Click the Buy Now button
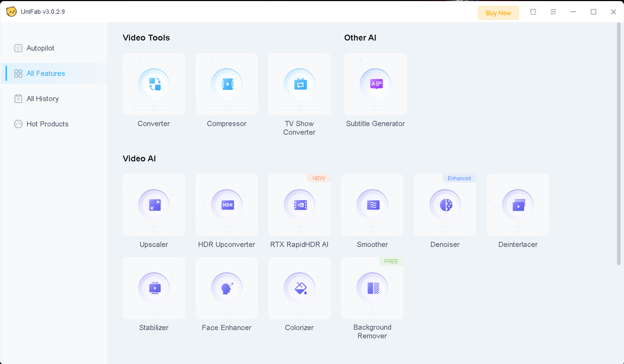The image size is (624, 364). 499,13
